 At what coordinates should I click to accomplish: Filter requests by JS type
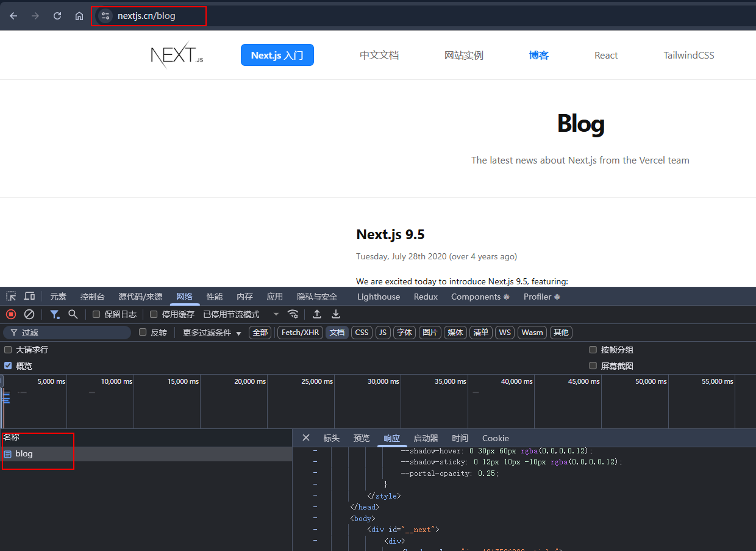[x=383, y=333]
